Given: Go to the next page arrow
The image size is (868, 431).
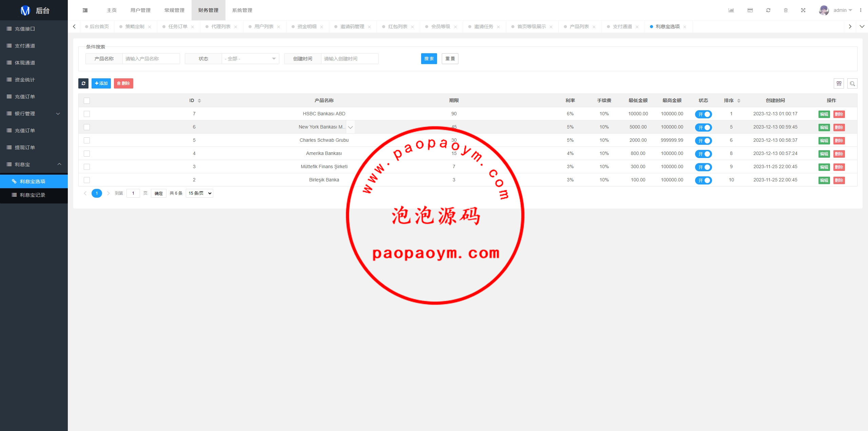Looking at the screenshot, I should 108,193.
